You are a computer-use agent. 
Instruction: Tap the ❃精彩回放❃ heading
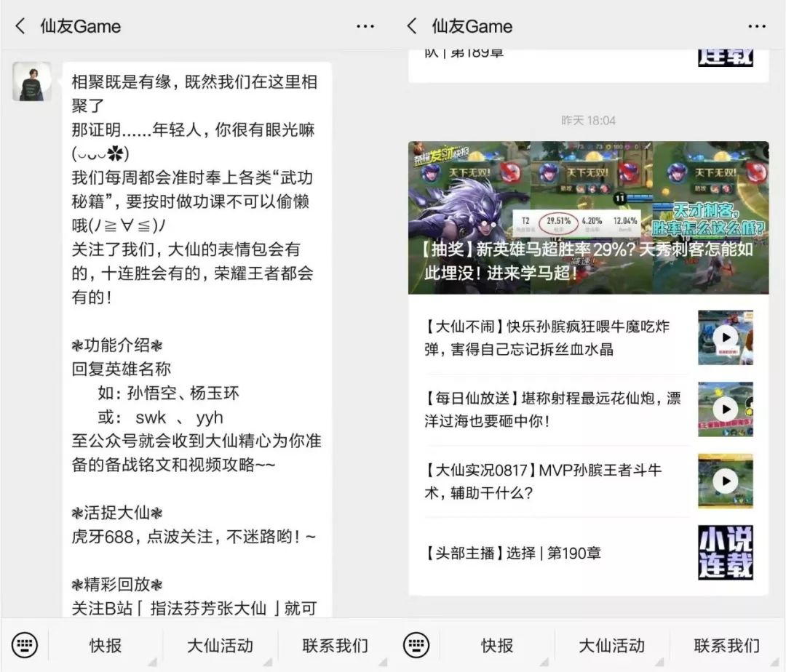tap(117, 585)
